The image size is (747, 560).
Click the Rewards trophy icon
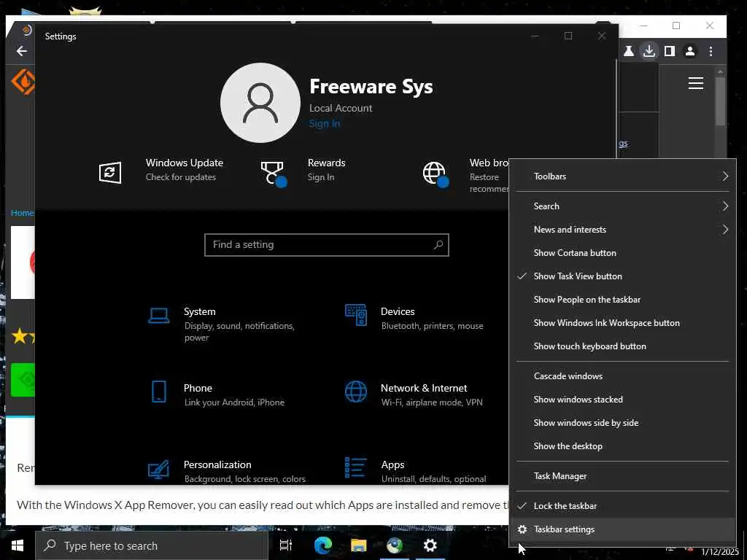click(x=273, y=174)
